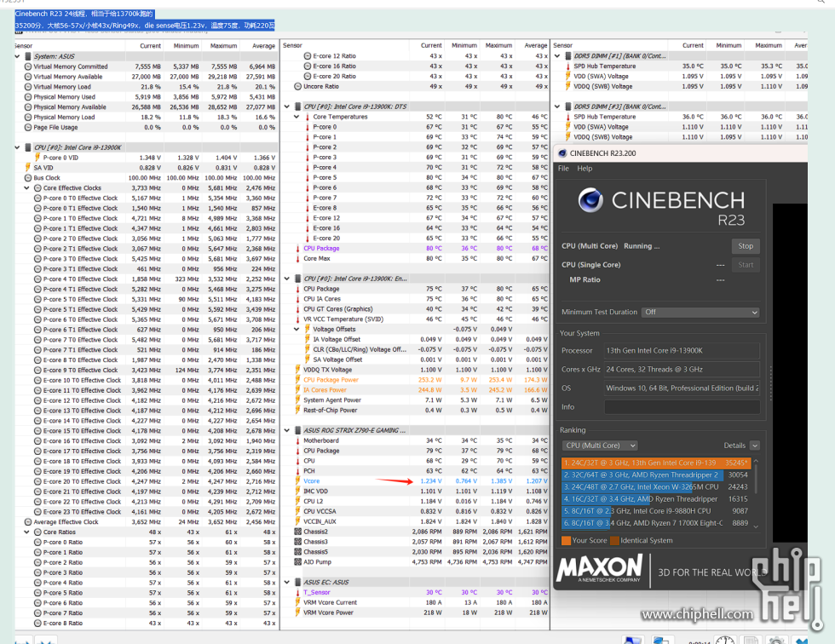835x644 pixels.
Task: Select the VRM Vcore Power row
Action: 416,612
